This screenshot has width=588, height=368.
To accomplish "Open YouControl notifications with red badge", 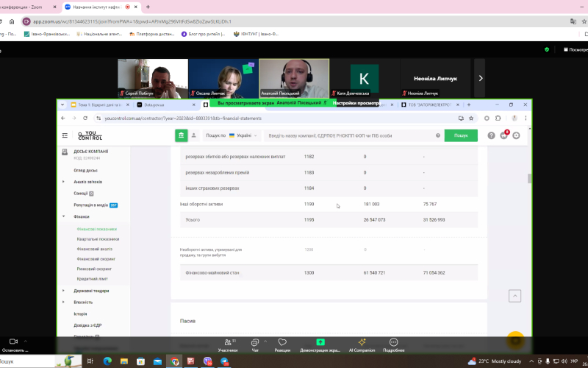I will pos(504,135).
